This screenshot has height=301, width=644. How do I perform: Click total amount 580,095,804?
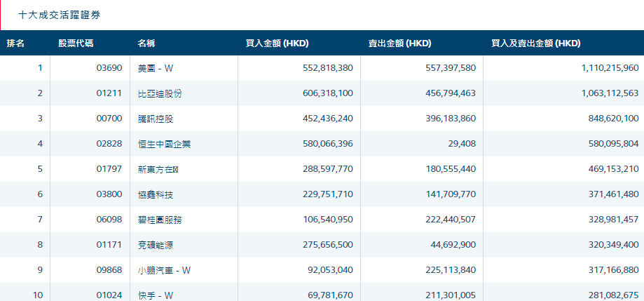pyautogui.click(x=614, y=144)
